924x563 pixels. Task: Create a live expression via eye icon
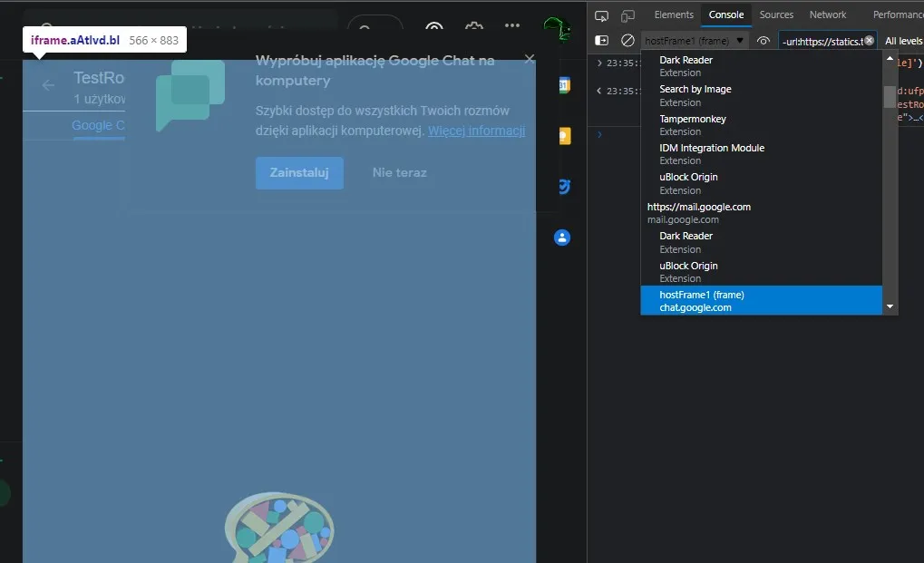click(764, 41)
